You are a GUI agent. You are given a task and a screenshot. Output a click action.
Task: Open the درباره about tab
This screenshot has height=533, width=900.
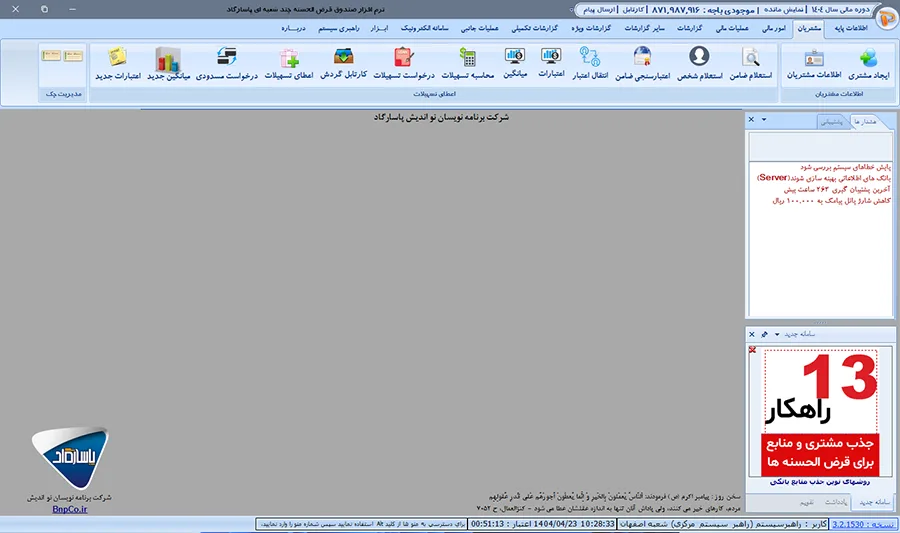pyautogui.click(x=293, y=28)
